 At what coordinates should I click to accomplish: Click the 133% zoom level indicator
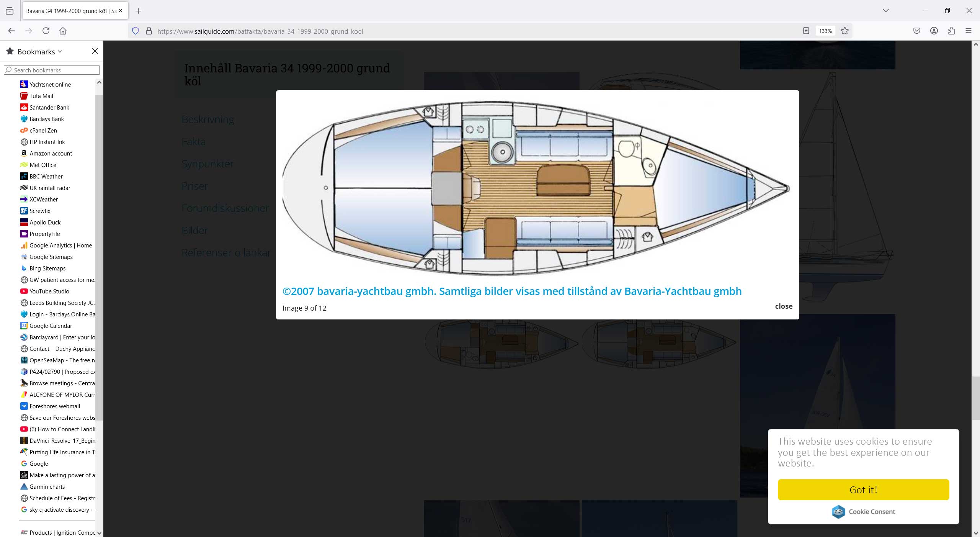[825, 31]
